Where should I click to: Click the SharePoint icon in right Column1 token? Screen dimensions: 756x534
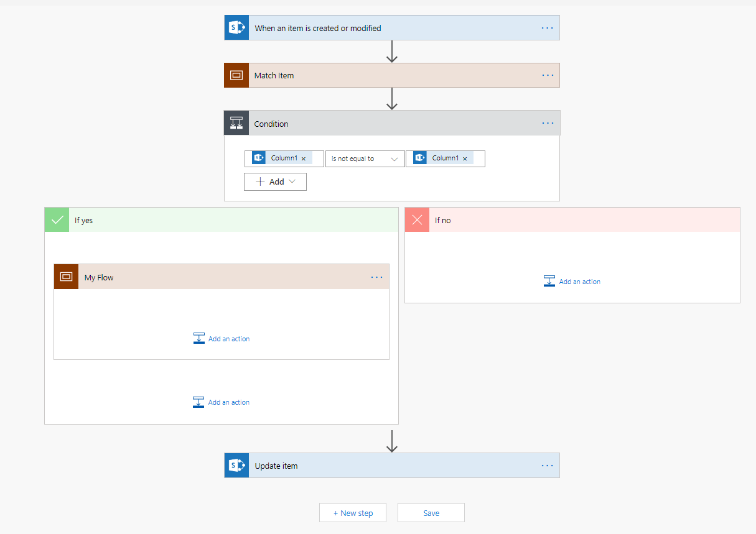click(420, 158)
